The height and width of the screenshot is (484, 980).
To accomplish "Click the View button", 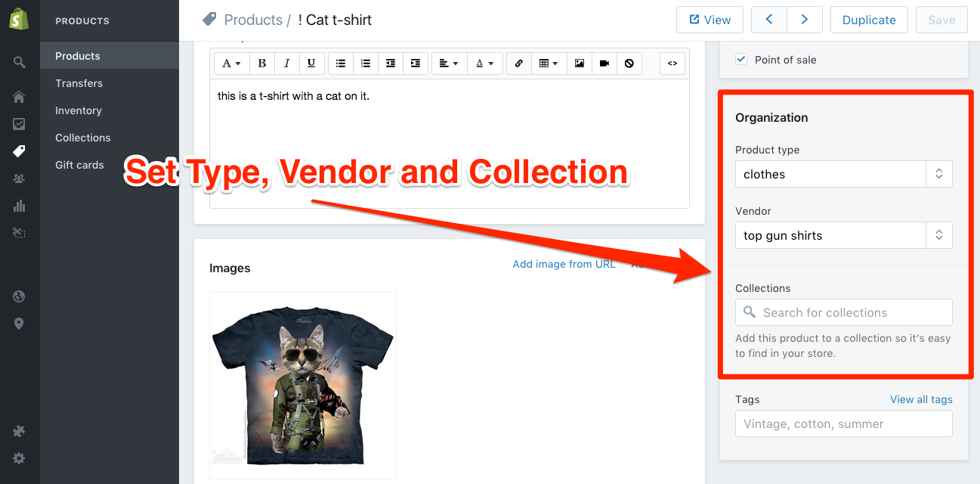I will pos(709,20).
